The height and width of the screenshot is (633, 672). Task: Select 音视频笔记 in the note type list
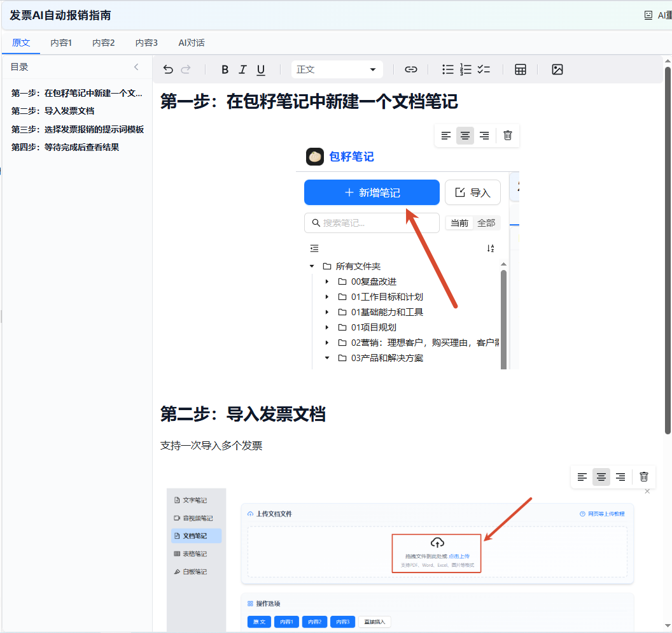click(193, 518)
